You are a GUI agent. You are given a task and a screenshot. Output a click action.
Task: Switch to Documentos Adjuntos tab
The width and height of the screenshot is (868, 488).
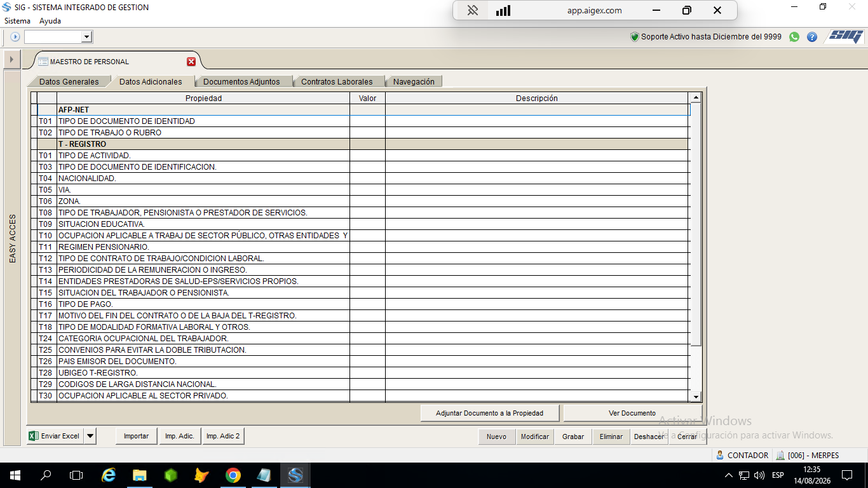pyautogui.click(x=241, y=81)
